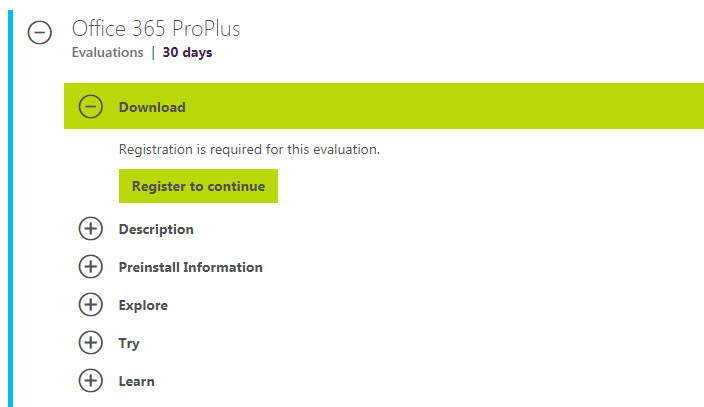Expand Explore using its plus icon
This screenshot has height=407, width=704.
(91, 305)
